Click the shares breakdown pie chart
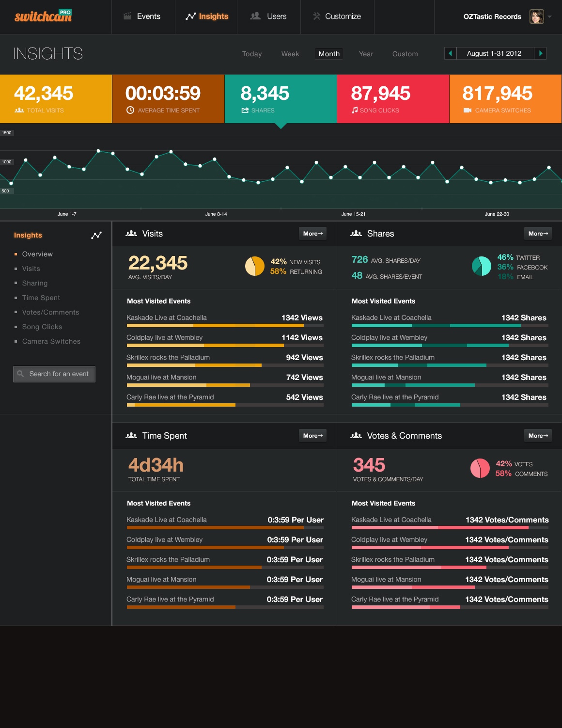 pyautogui.click(x=481, y=266)
